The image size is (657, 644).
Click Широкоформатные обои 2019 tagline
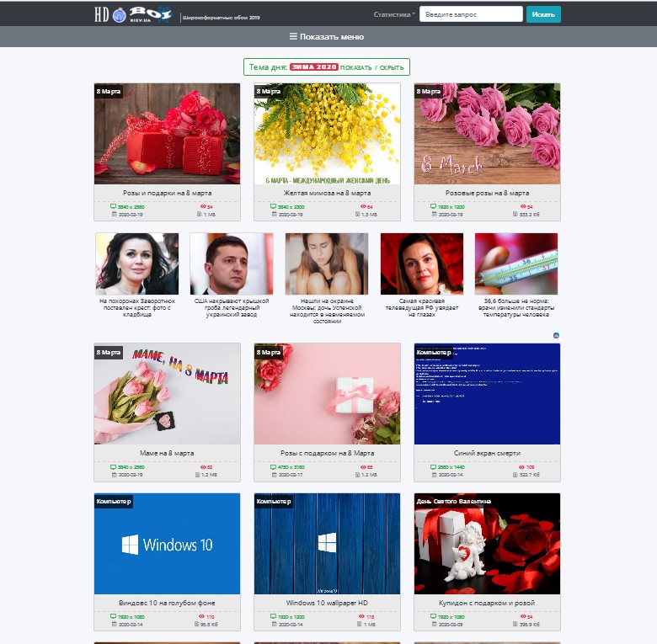(222, 18)
